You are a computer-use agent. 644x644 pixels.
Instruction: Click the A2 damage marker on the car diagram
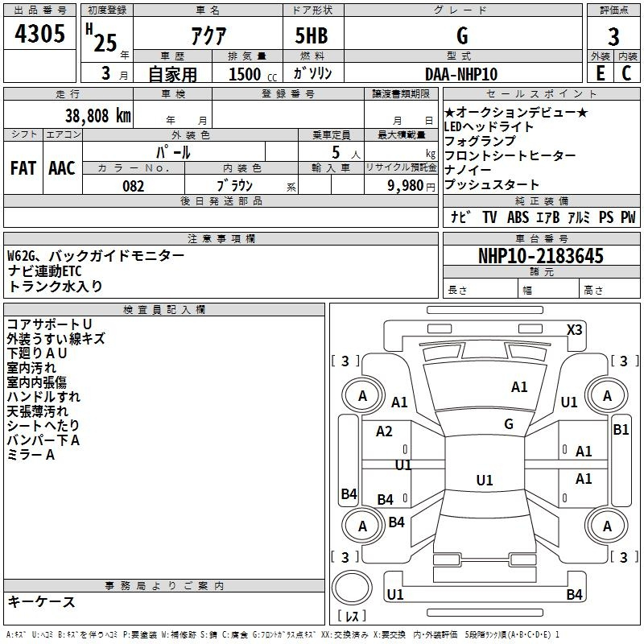tap(385, 431)
